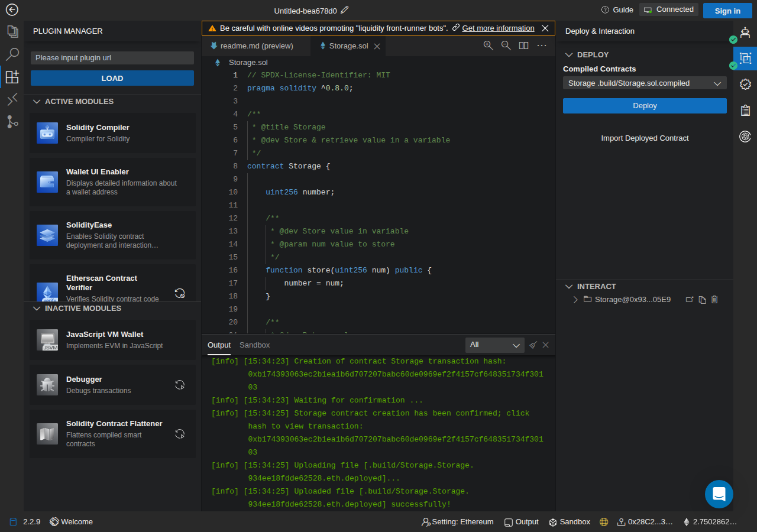Collapse the Inactive Modules section

36,309
